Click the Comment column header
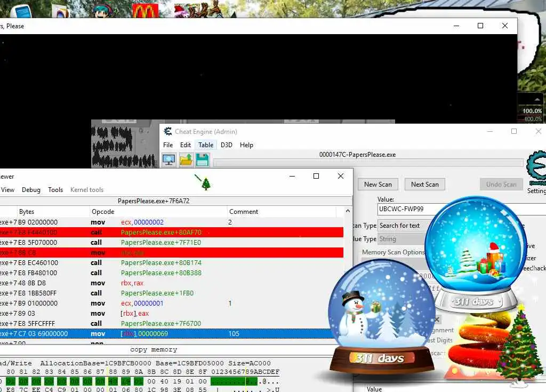The height and width of the screenshot is (392, 546). (x=282, y=212)
